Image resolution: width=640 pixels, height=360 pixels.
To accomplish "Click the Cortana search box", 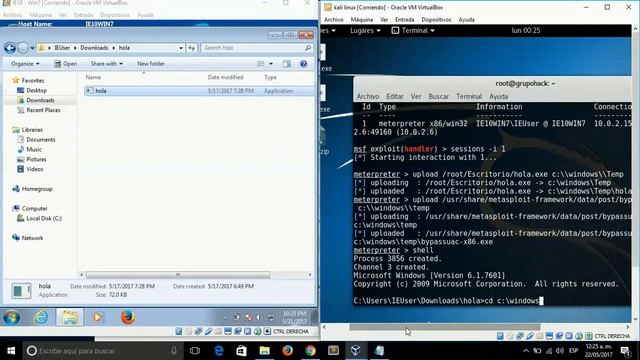I will [x=102, y=351].
